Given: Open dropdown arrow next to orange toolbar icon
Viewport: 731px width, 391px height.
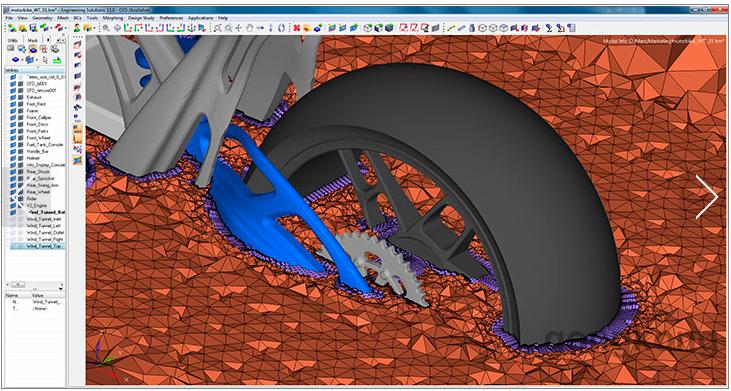Looking at the screenshot, I should click(94, 28).
